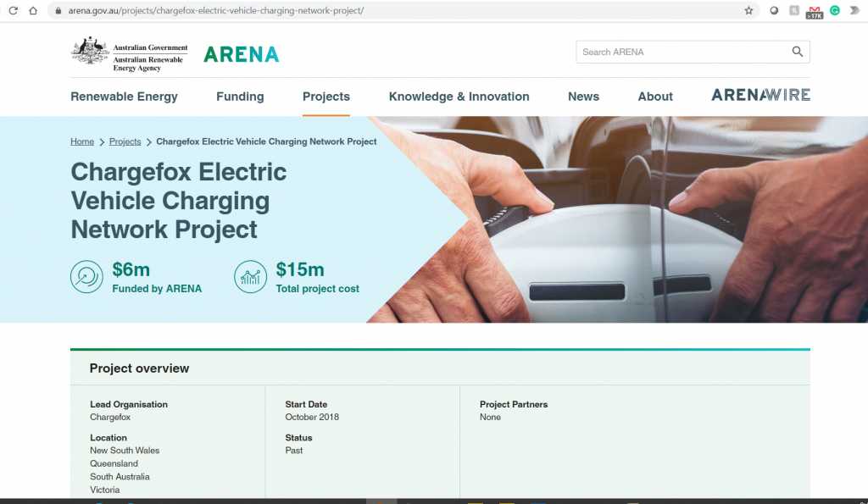Click the grey arrow extension icon
The image size is (868, 504).
coord(854,10)
